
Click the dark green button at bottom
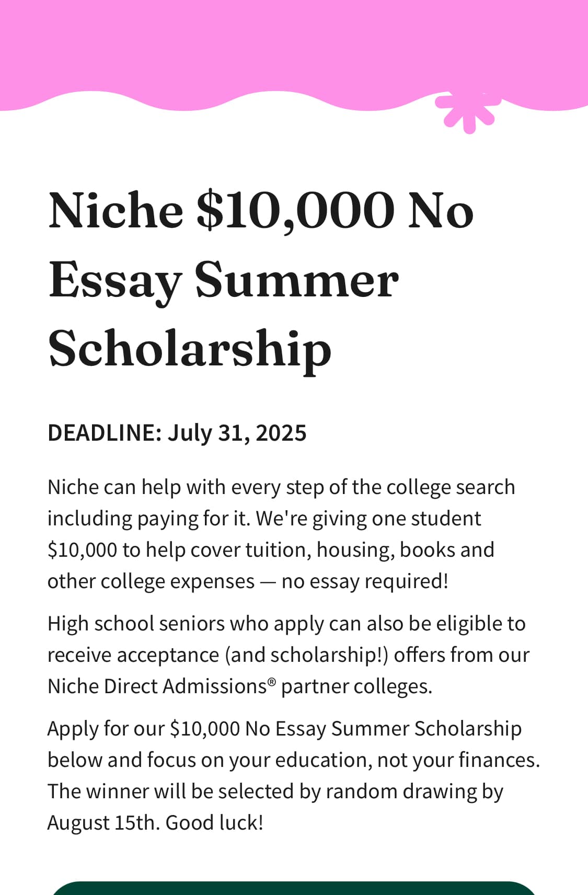tap(294, 888)
